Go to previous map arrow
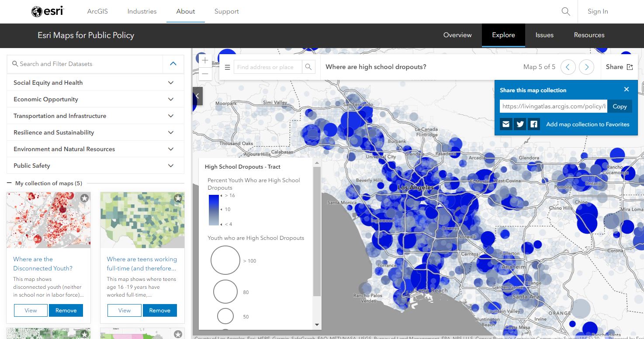 coord(568,67)
